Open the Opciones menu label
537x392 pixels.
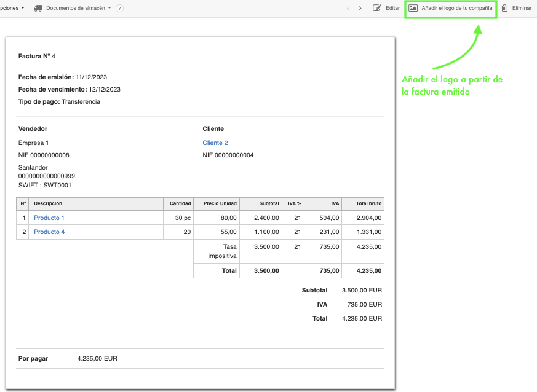coord(9,8)
